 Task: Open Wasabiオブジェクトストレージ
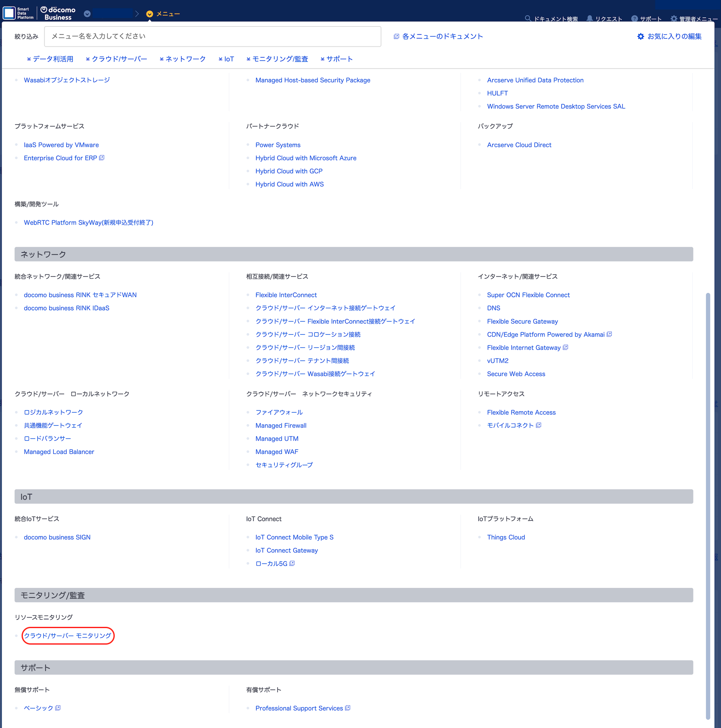(x=67, y=80)
